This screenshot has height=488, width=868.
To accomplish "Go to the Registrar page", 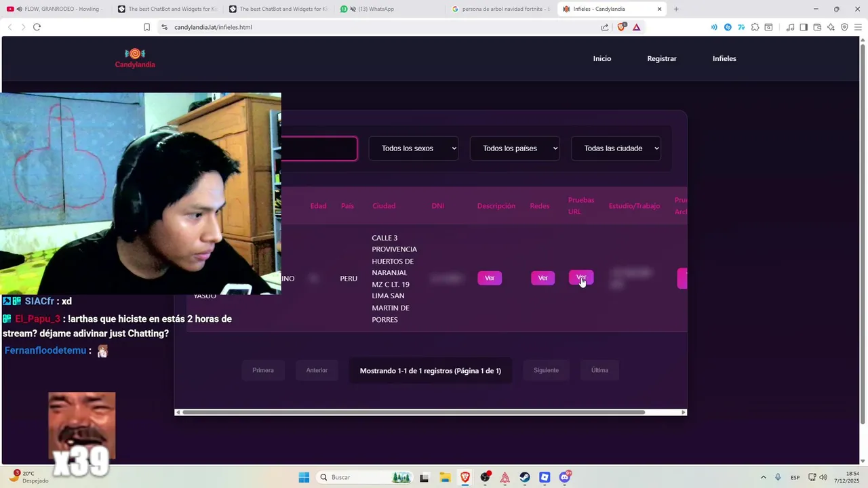I will [662, 58].
